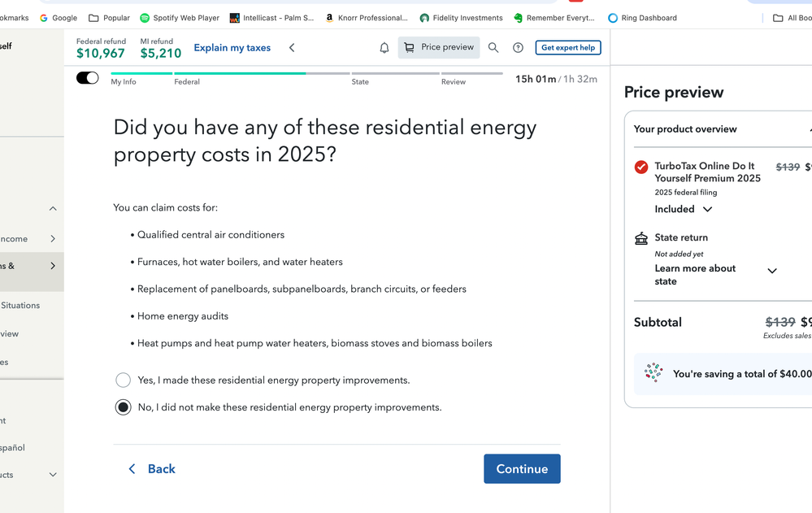Viewport: 812px width, 513px height.
Task: Flip the dark mode toggle switch
Action: [87, 76]
